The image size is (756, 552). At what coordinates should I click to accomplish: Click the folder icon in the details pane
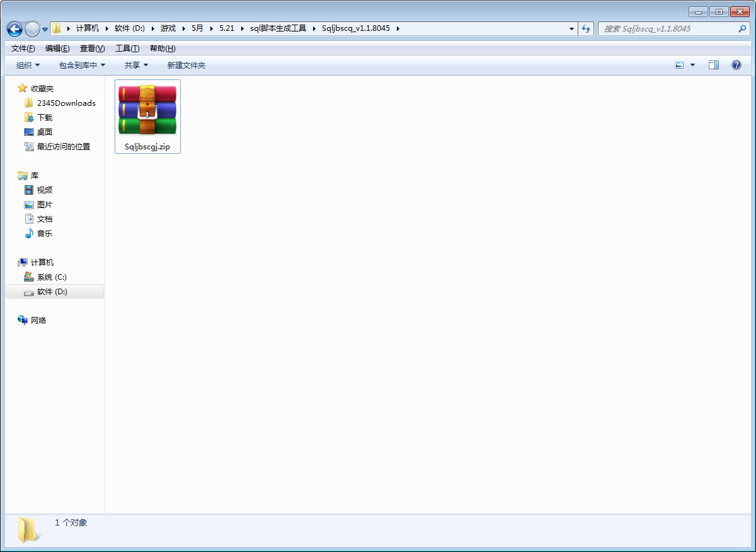click(28, 530)
